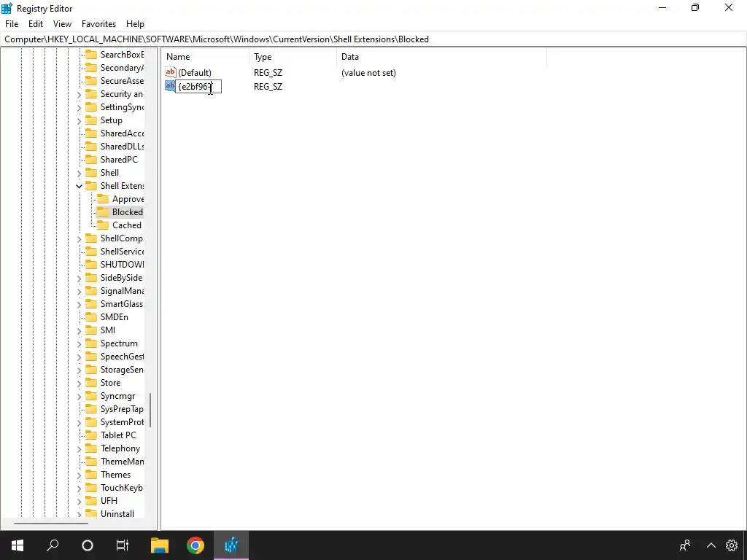Expand the Security and Maintenance key
This screenshot has height=560, width=747.
coord(79,94)
